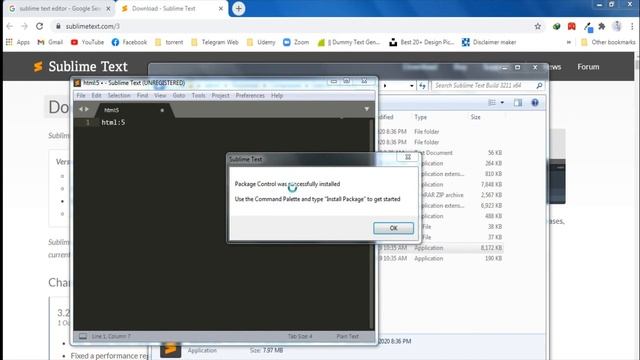The image size is (640, 360).
Task: Open the Explorer address history dropdown
Action: click(x=411, y=86)
